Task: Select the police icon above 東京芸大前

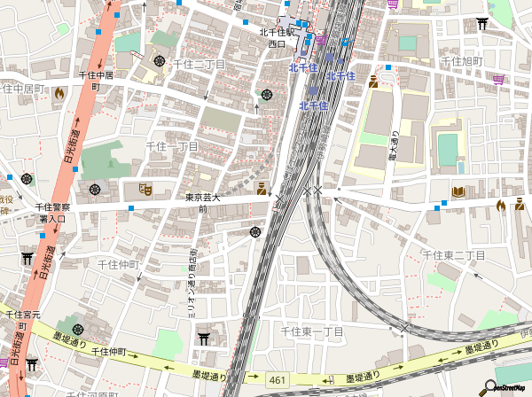Action: (x=262, y=187)
